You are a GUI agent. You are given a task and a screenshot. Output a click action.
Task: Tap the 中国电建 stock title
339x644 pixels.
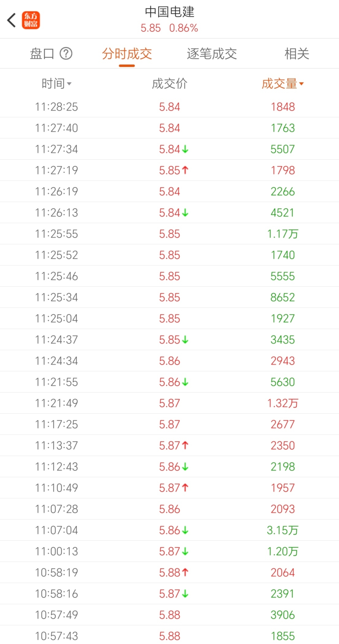coord(169,12)
